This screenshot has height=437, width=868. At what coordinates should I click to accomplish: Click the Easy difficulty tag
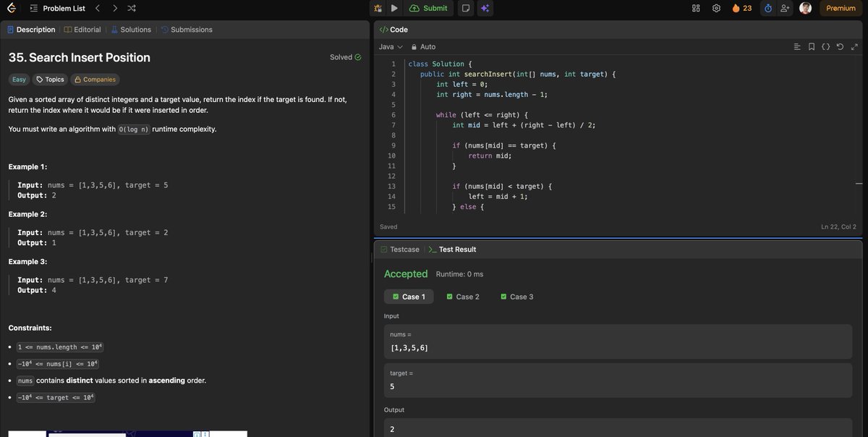pos(19,80)
